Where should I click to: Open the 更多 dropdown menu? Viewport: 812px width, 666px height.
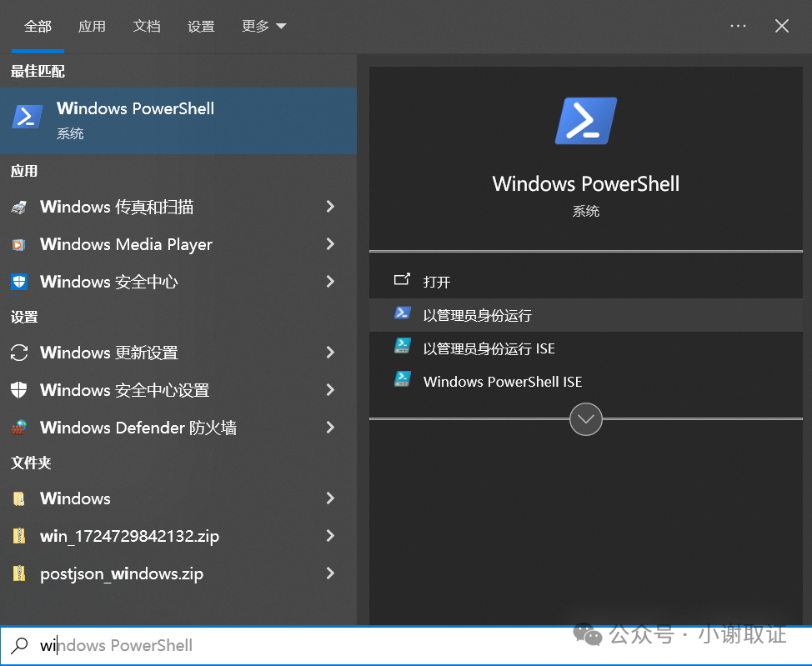click(263, 26)
